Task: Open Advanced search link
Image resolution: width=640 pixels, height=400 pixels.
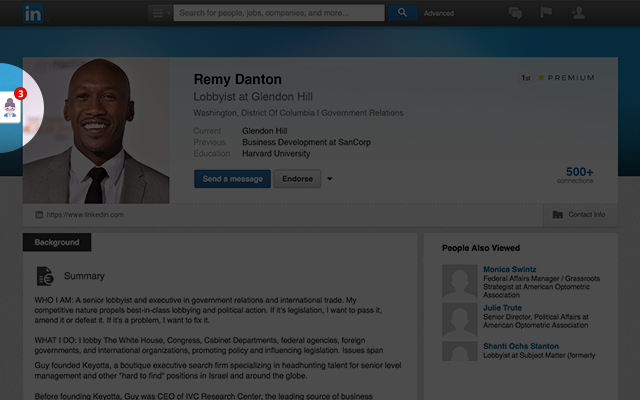Action: (439, 13)
